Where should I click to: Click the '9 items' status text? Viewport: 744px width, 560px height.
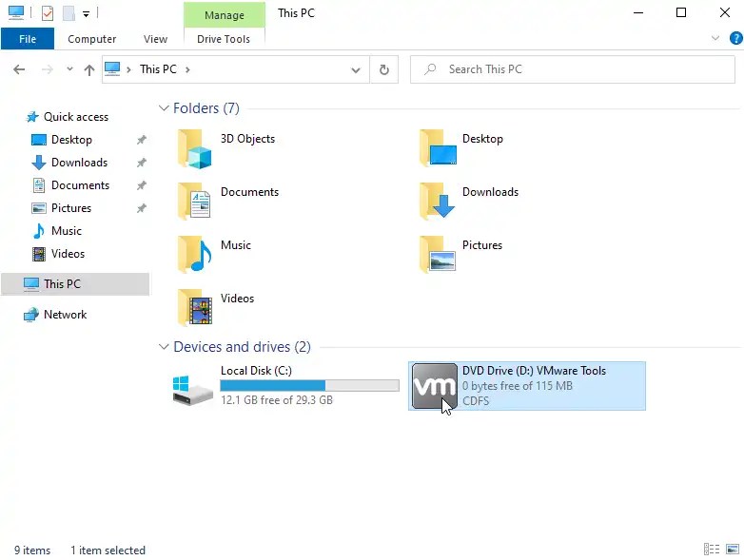click(32, 550)
